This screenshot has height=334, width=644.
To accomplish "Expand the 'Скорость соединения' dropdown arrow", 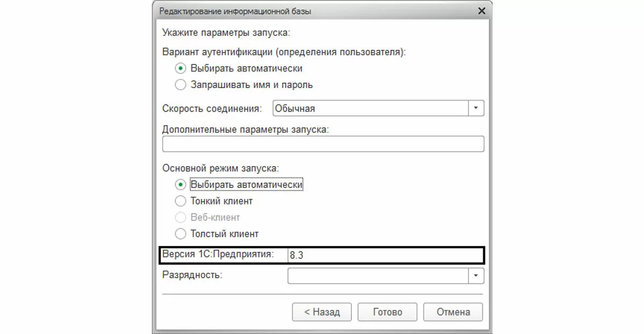I will point(476,108).
